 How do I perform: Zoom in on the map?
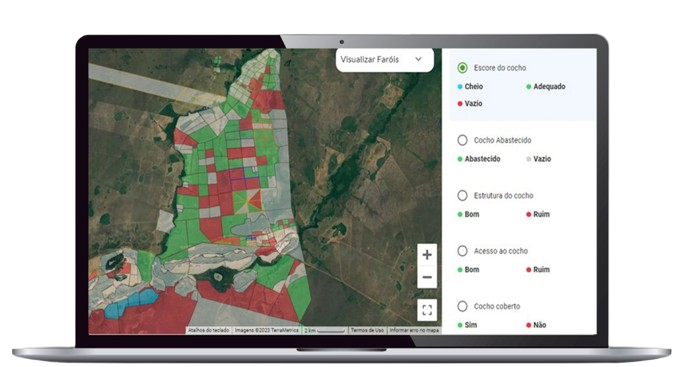[427, 254]
